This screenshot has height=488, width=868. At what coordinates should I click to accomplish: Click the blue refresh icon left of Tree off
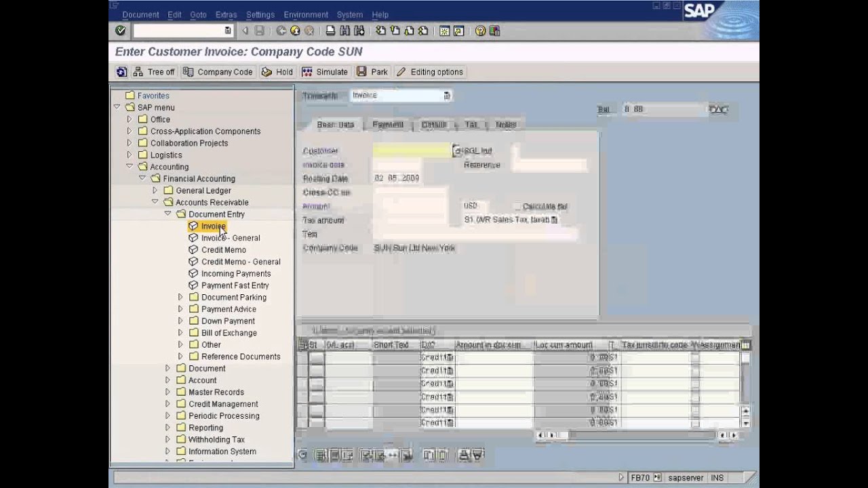tap(122, 72)
